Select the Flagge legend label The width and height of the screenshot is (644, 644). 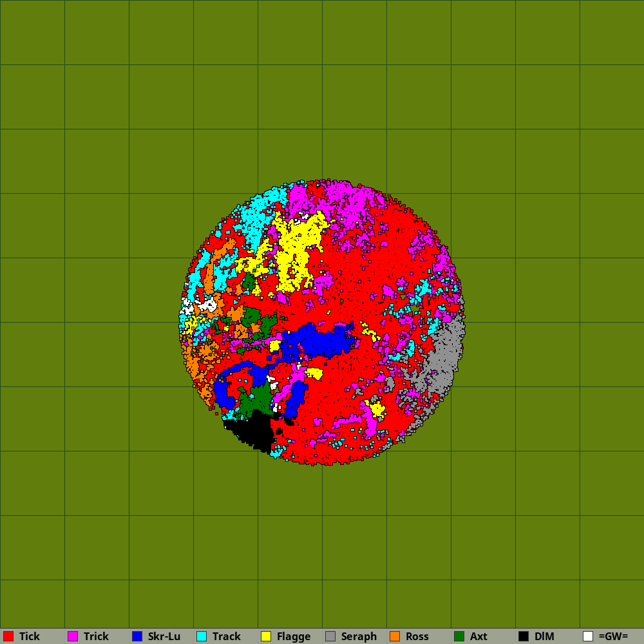point(294,637)
